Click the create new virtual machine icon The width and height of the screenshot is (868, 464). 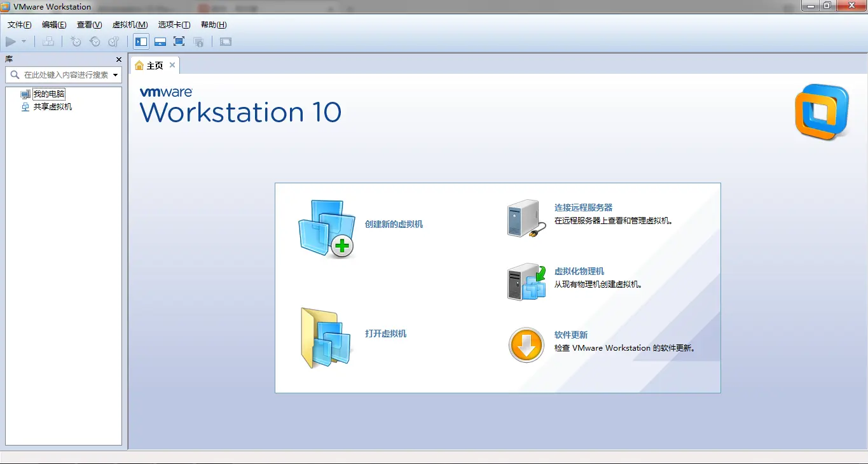coord(326,228)
